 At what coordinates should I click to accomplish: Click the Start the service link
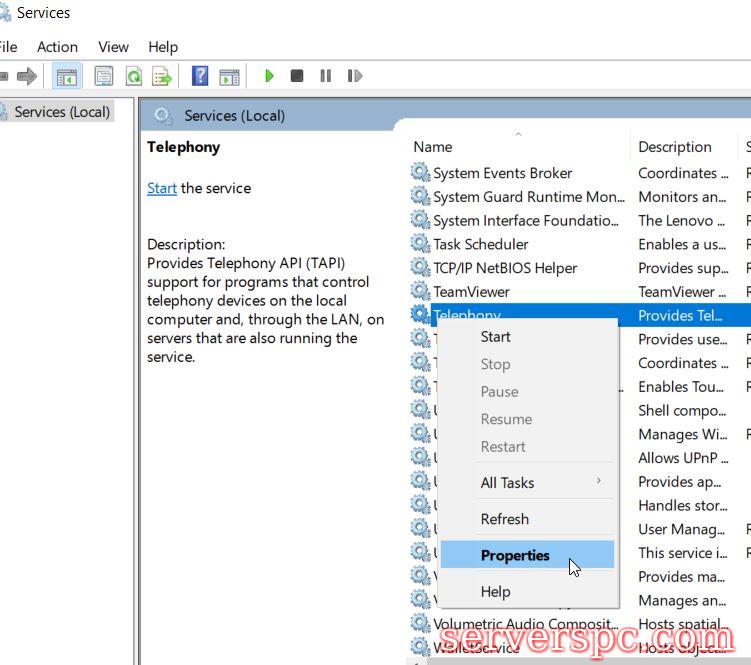[161, 188]
